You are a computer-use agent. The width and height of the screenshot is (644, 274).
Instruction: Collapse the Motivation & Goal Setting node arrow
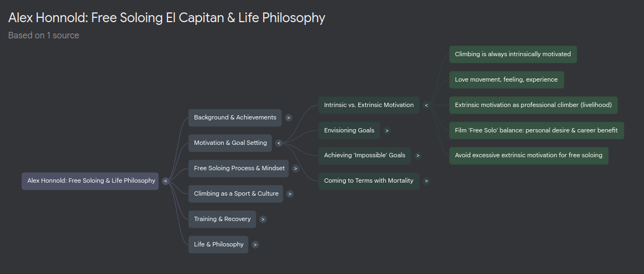279,143
